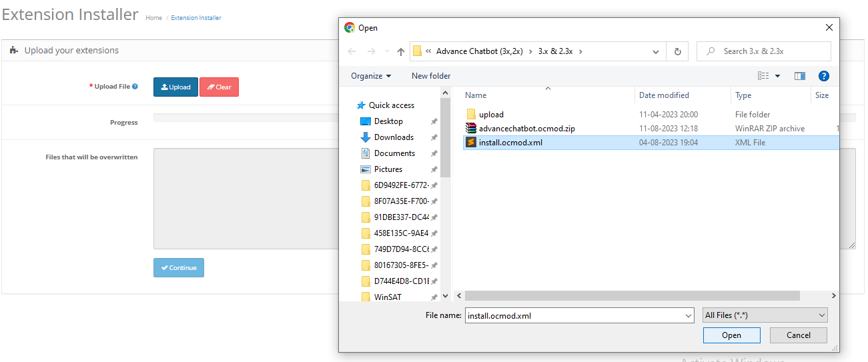Change the view layout icon
The height and width of the screenshot is (362, 868).
pyautogui.click(x=763, y=76)
